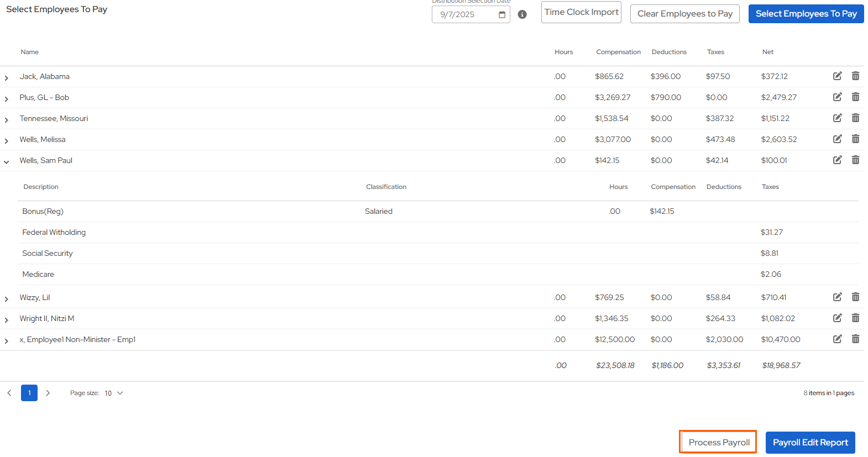868x457 pixels.
Task: Go to next page arrow in pagination
Action: point(48,393)
